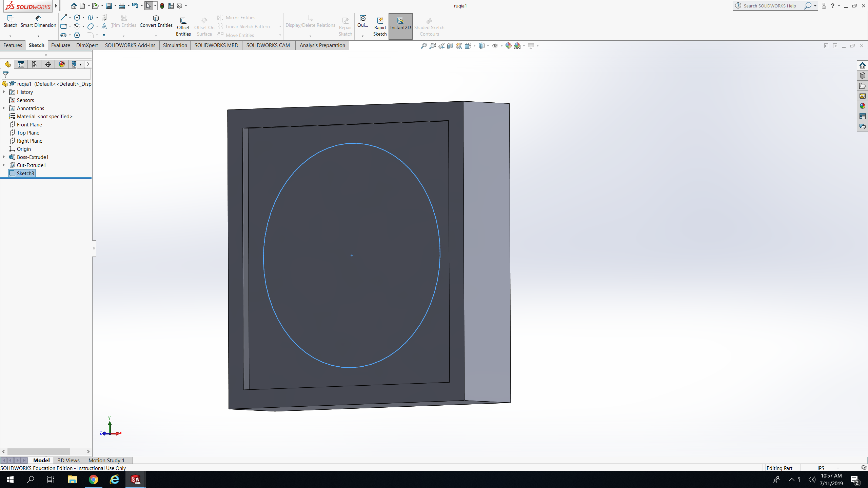The image size is (868, 488).
Task: Toggle the Hide/Show Items eye icon
Action: pyautogui.click(x=495, y=46)
